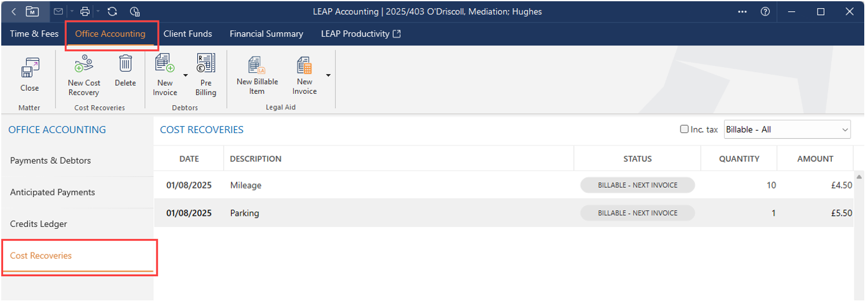Screen dimensions: 868x306
Task: Open the Financial Summary tab
Action: (x=266, y=34)
